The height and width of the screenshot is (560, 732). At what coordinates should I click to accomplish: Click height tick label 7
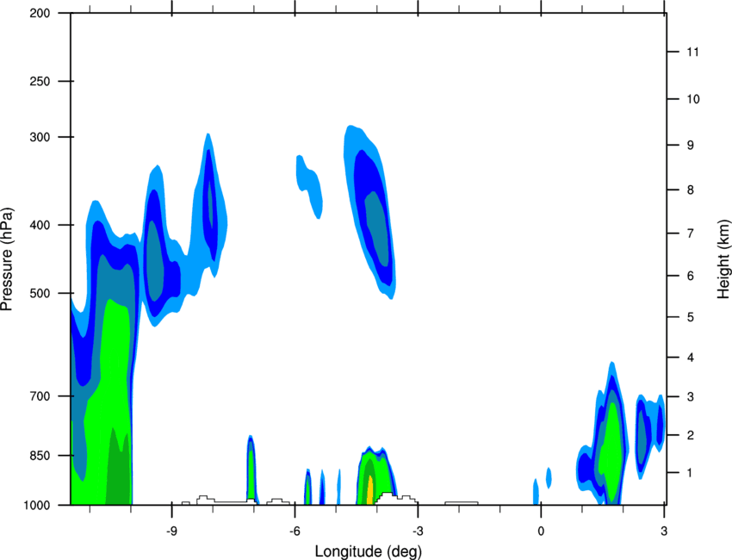(x=691, y=233)
